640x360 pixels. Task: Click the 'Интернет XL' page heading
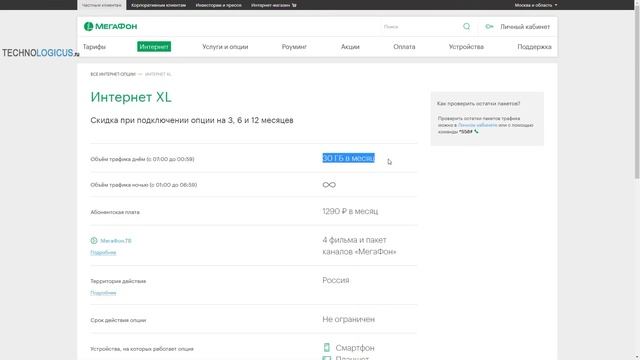point(131,97)
